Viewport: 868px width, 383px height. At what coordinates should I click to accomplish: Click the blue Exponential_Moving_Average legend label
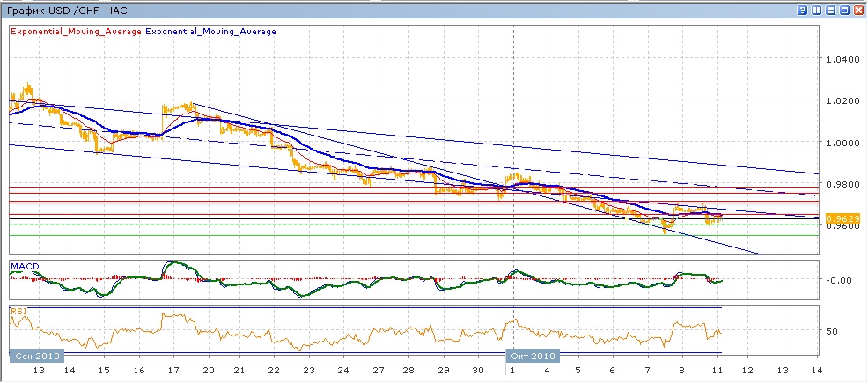click(x=210, y=32)
